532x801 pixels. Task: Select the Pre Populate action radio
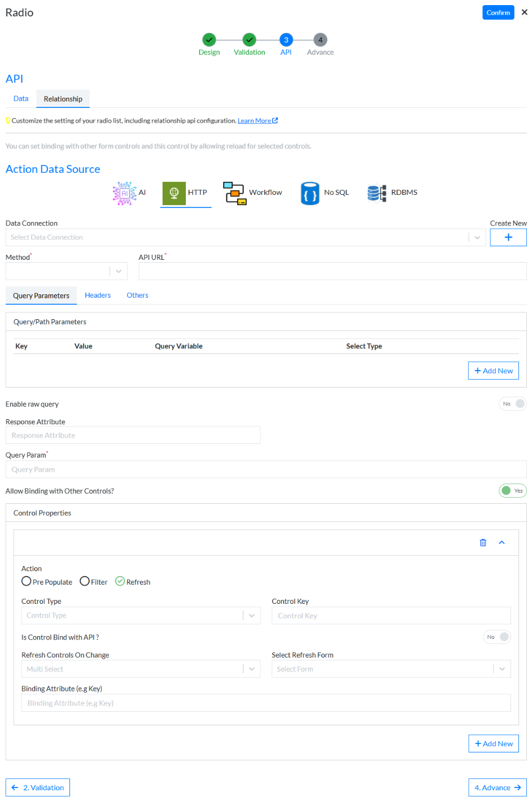click(27, 581)
